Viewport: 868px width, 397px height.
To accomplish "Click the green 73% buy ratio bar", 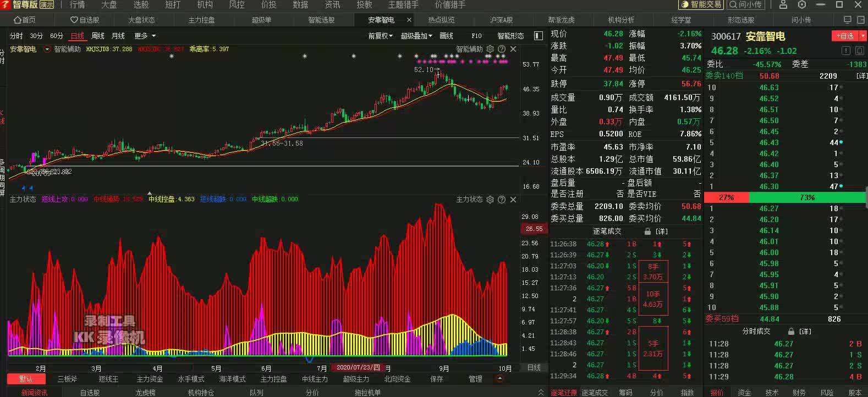I will tap(807, 197).
